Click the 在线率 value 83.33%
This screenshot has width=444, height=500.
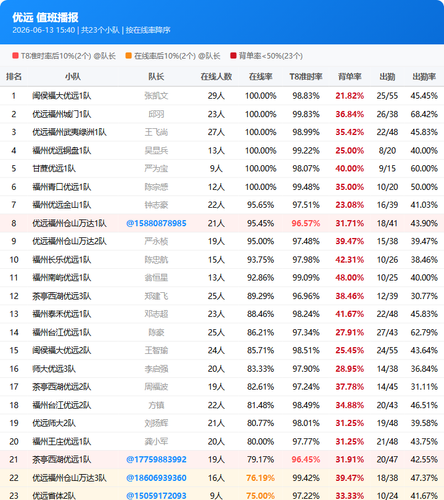click(x=261, y=369)
